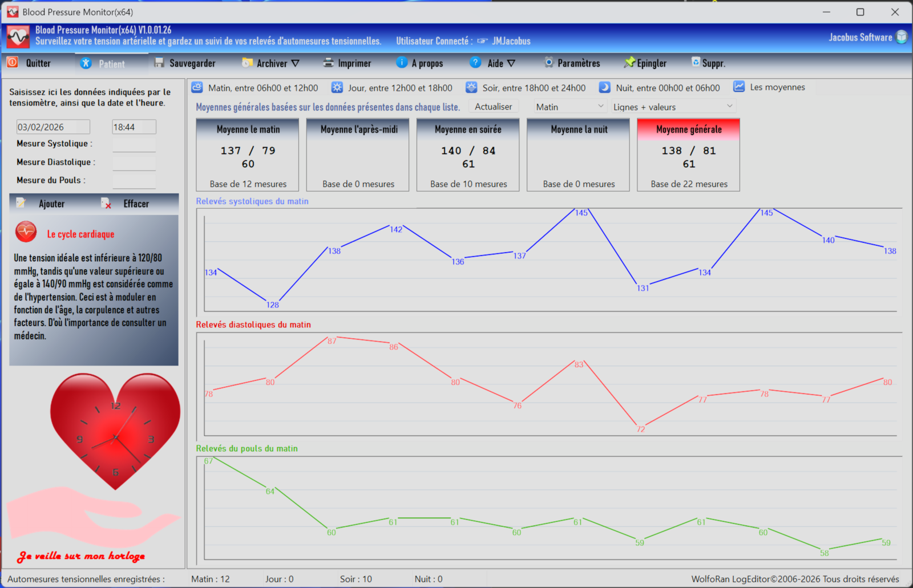Click the Ajouter button

click(51, 204)
